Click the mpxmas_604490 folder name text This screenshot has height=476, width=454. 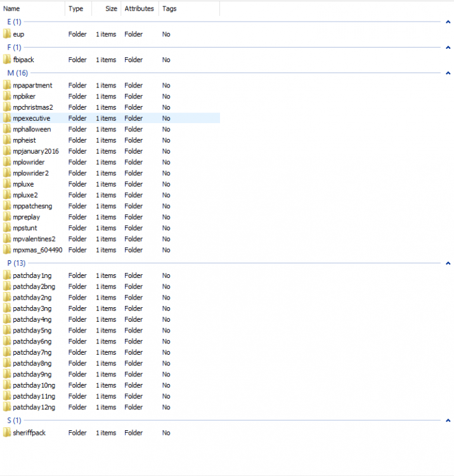[x=37, y=250]
